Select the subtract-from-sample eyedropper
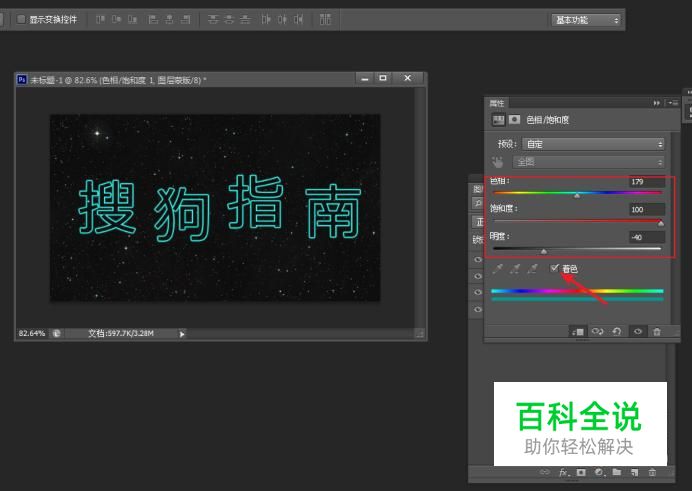The image size is (692, 491). point(532,268)
